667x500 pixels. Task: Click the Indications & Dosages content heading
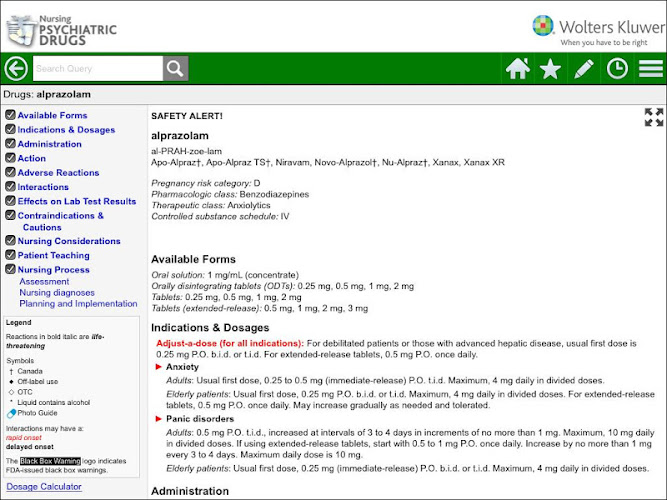[x=210, y=328]
